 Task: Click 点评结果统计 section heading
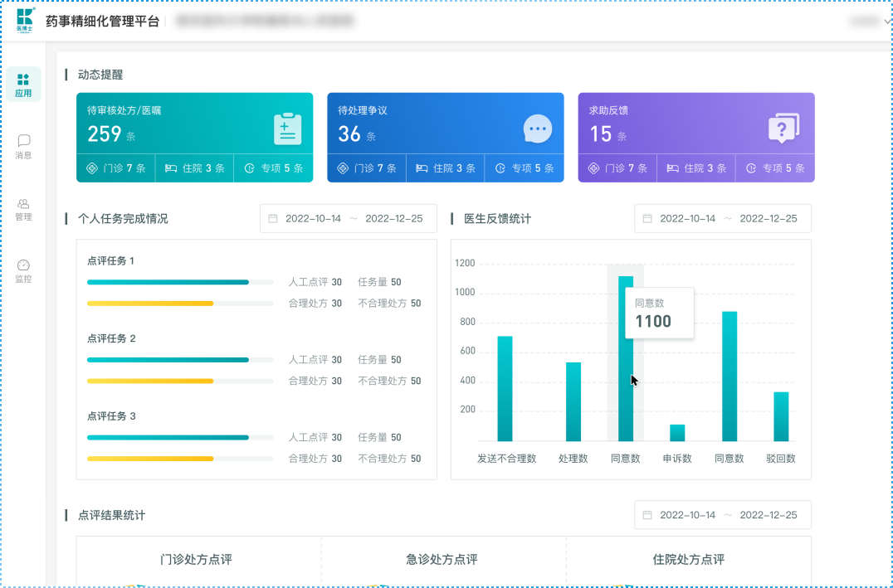111,516
